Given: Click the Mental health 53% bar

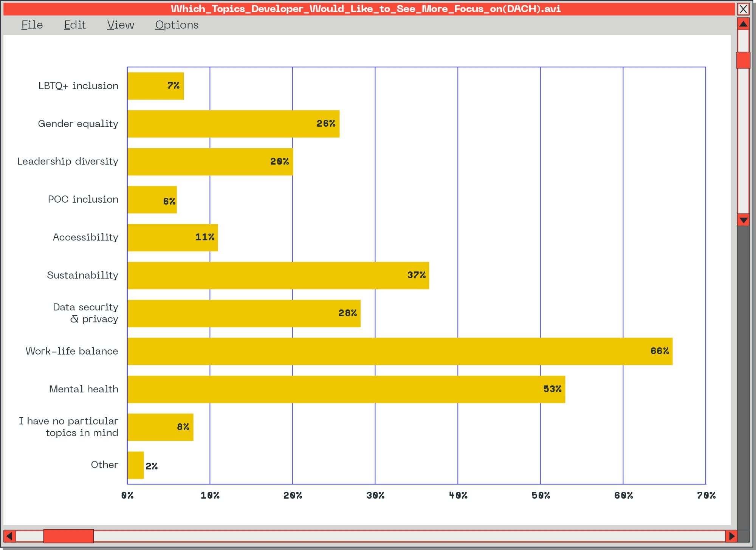Looking at the screenshot, I should click(346, 389).
